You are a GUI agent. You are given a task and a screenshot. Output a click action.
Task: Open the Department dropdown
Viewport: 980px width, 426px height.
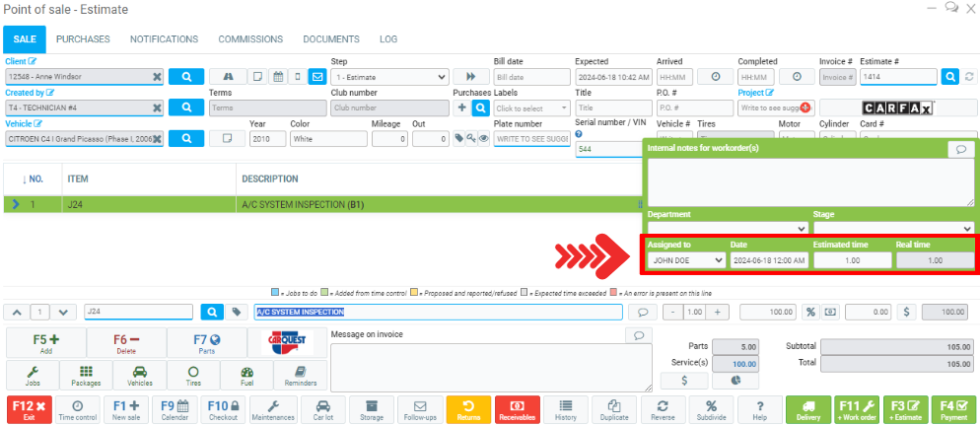[x=727, y=228]
